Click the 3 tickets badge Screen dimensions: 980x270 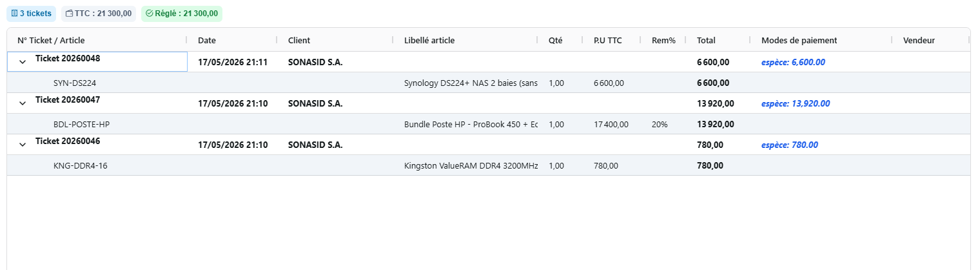(31, 13)
